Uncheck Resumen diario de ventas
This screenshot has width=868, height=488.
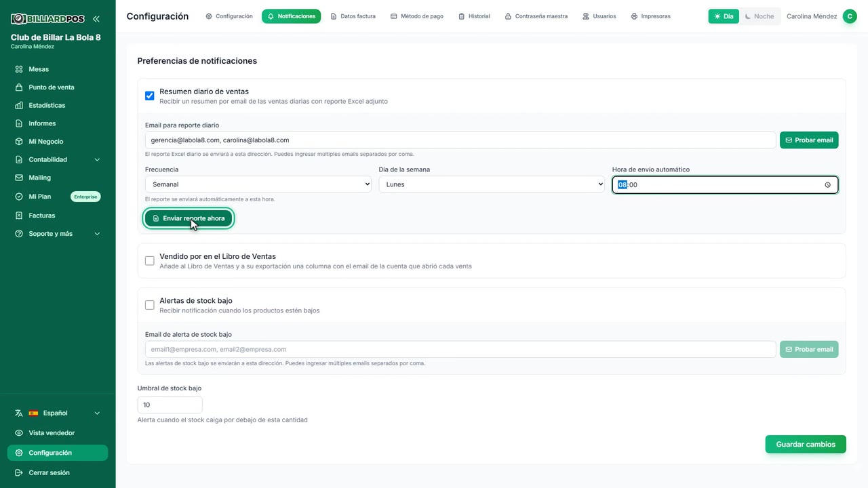(x=150, y=96)
